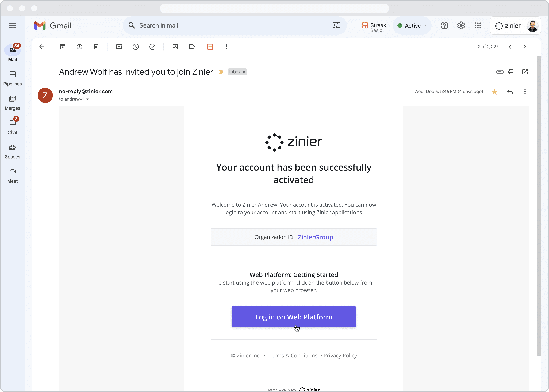
Task: Delete the email using the trash icon
Action: click(x=96, y=47)
